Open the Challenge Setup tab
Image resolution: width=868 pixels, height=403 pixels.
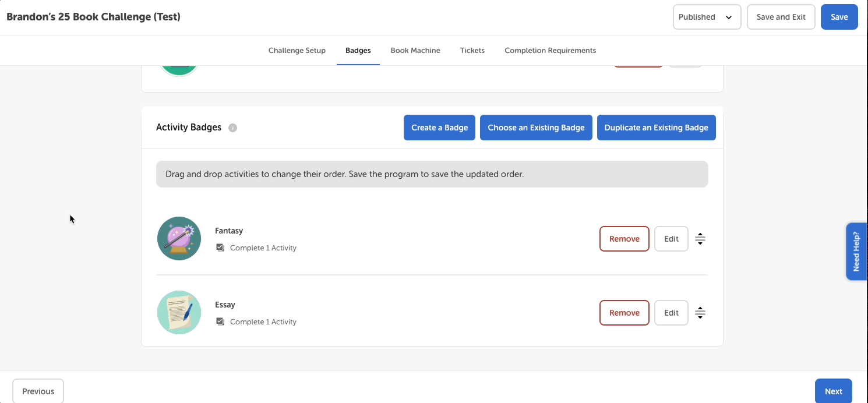(297, 50)
